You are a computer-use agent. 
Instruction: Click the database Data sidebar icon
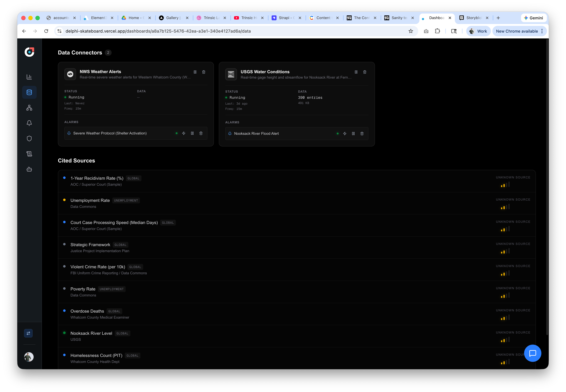click(x=29, y=92)
